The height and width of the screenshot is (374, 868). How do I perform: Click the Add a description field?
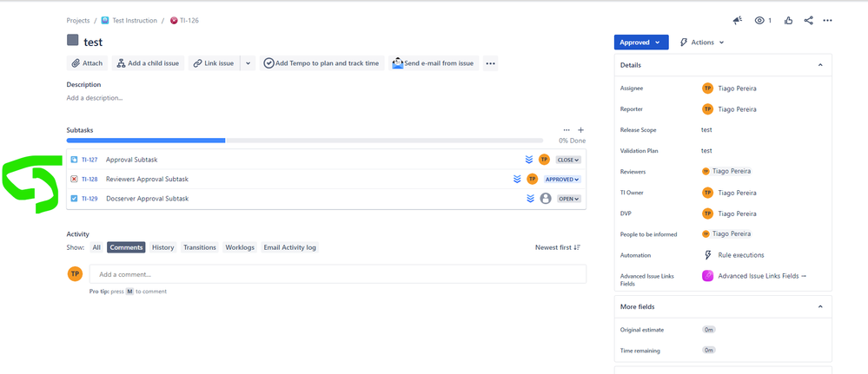point(95,98)
